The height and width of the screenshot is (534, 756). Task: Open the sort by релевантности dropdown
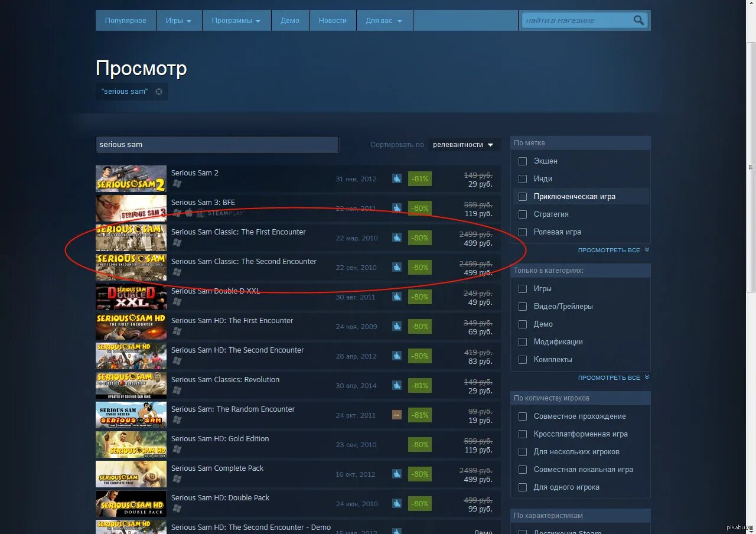(x=464, y=144)
